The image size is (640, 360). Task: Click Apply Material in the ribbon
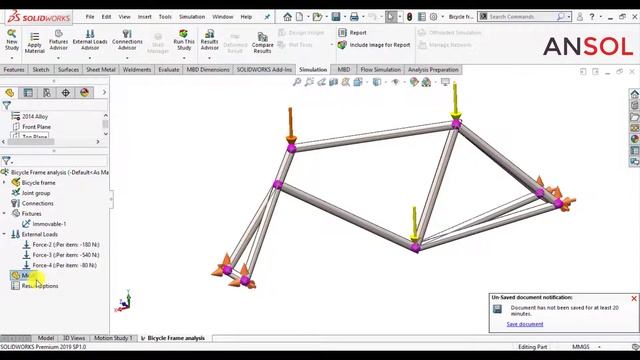[35, 42]
